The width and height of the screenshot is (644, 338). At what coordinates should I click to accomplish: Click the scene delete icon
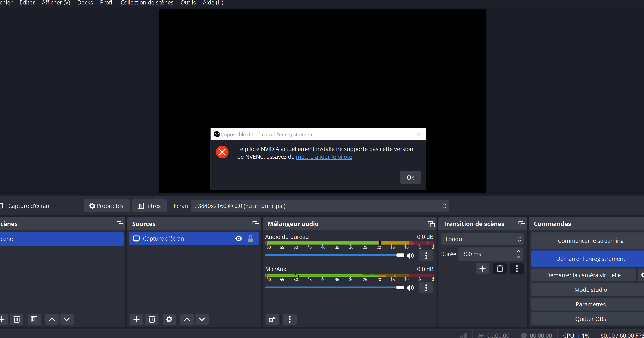(x=16, y=319)
